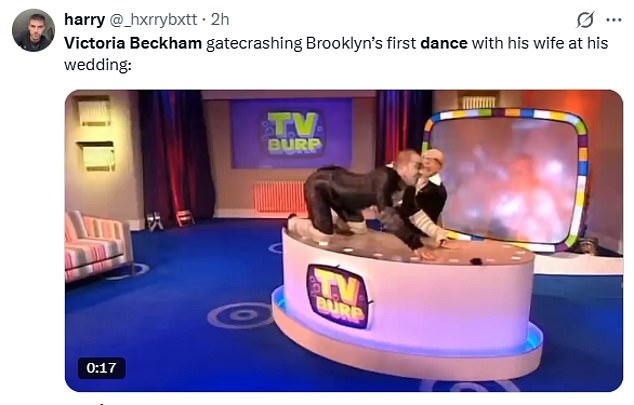
Task: Play the TV Burp video thumbnail
Action: pos(344,241)
